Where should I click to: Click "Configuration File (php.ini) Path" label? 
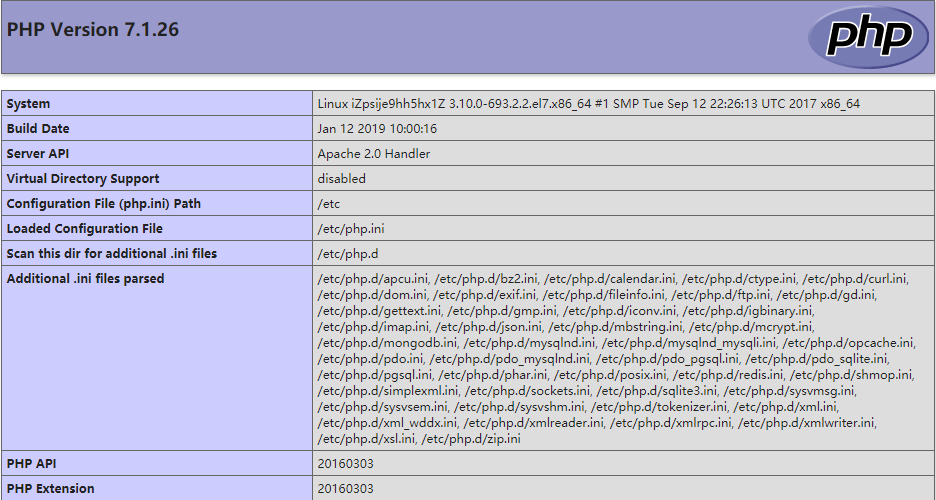pyautogui.click(x=103, y=203)
